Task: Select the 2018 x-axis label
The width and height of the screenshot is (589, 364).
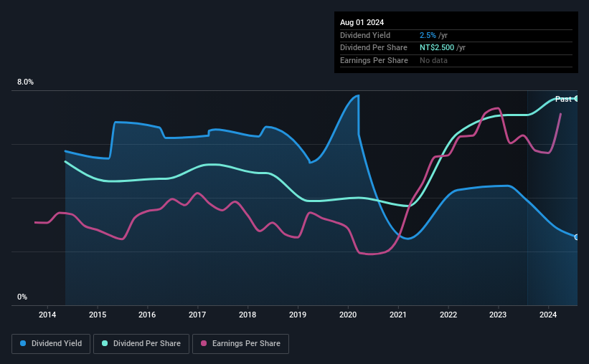Action: (248, 315)
